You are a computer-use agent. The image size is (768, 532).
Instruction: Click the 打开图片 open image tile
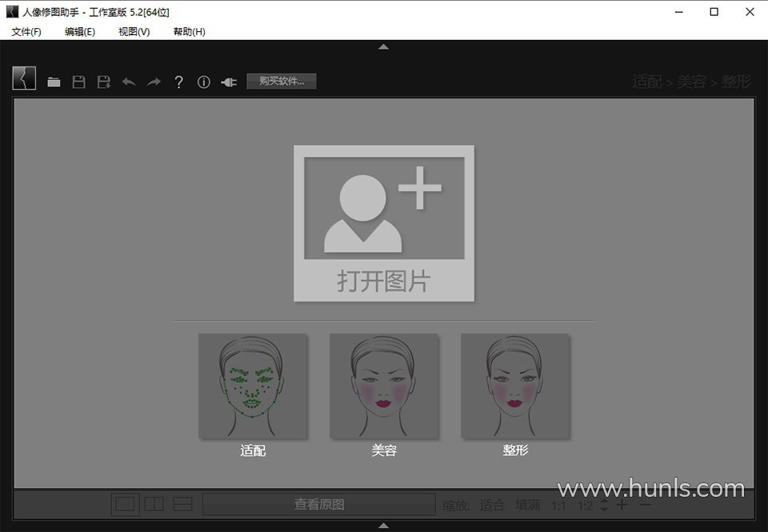(384, 223)
